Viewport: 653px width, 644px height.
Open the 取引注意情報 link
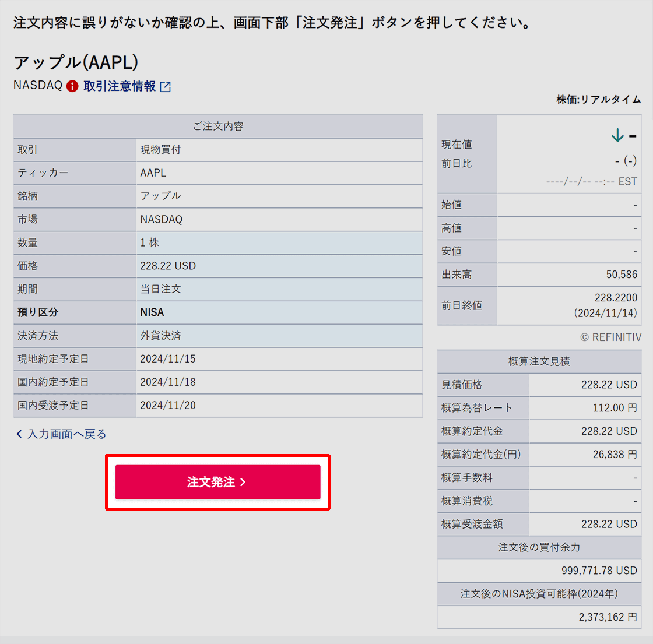[120, 86]
